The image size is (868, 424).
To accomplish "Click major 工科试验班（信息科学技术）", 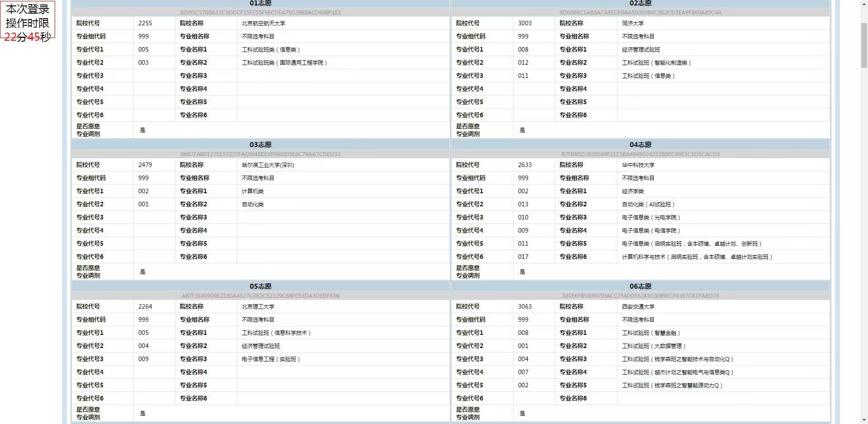I will [x=277, y=333].
